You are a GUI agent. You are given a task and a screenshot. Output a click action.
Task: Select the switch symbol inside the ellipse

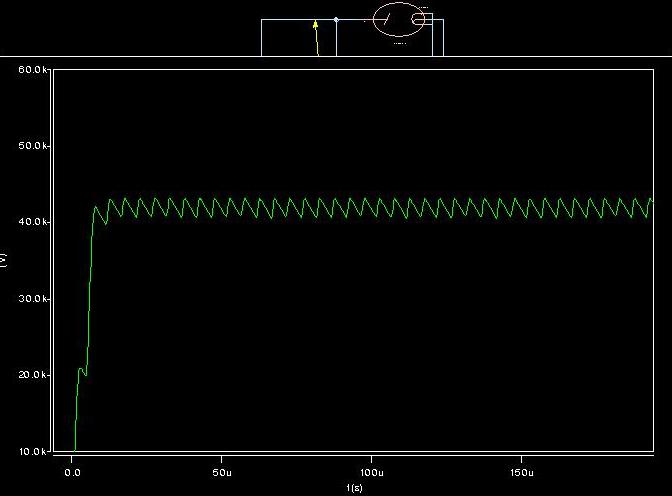coord(385,19)
